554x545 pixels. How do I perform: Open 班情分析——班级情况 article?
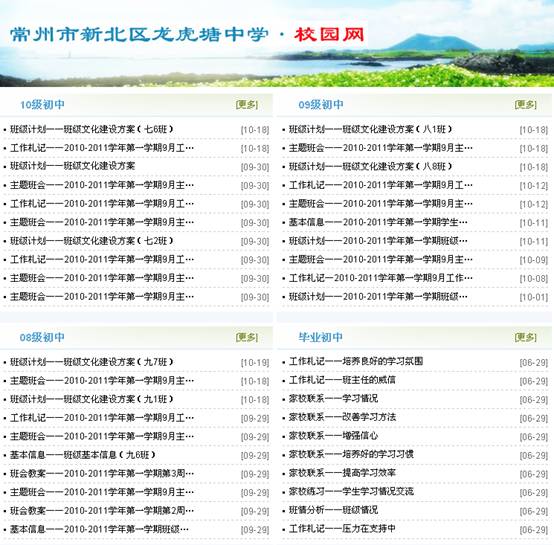click(x=334, y=510)
